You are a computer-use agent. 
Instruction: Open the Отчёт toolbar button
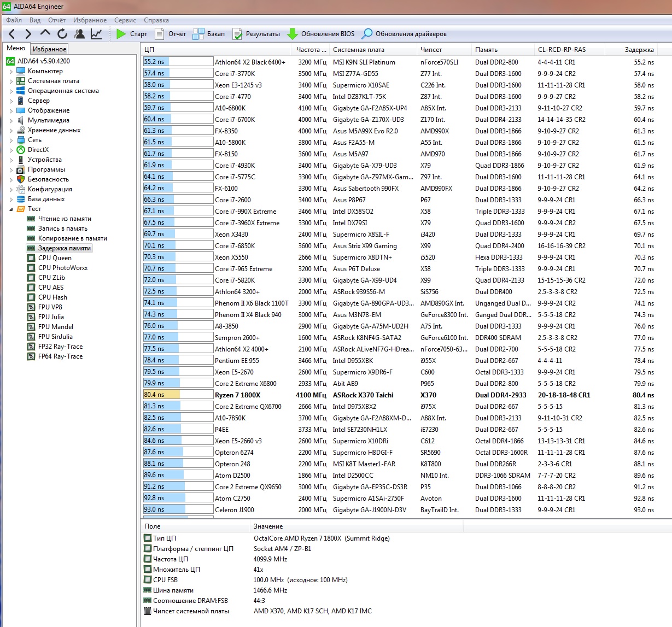[x=171, y=34]
